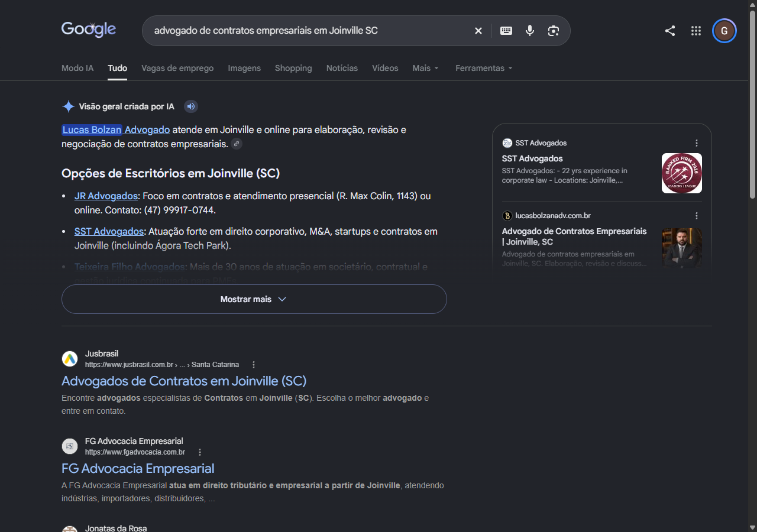Start voice search with the microphone icon

point(530,31)
